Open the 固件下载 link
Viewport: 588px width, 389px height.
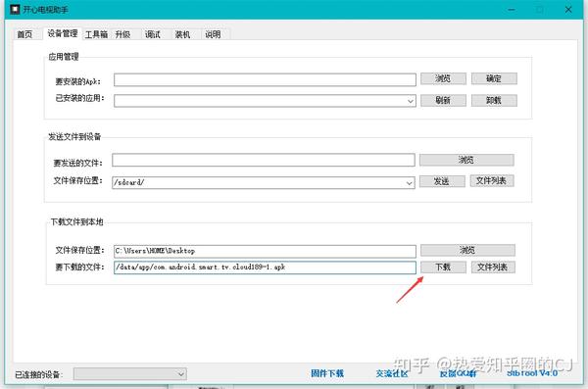[x=327, y=373]
